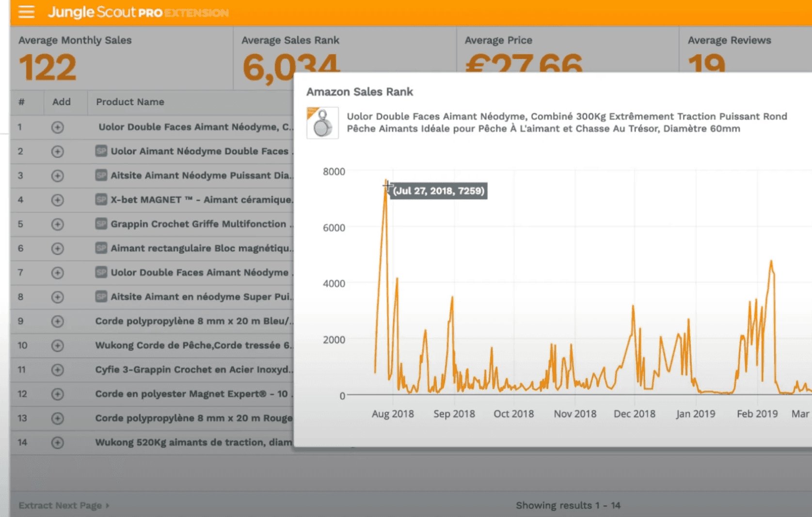Viewport: 812px width, 517px height.
Task: Click Sep 2018 axis label on chart
Action: 454,414
